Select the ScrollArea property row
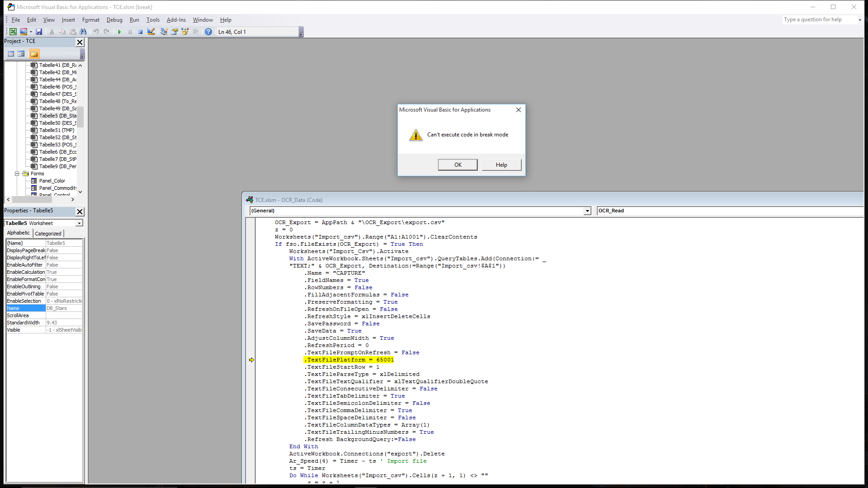Viewport: 868px width, 488px height. coord(44,315)
